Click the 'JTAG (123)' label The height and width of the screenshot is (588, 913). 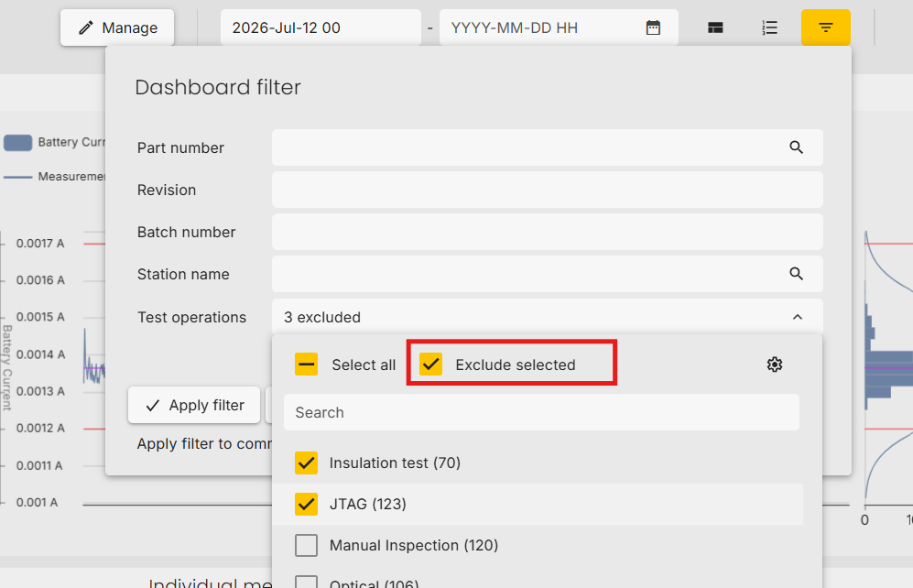pyautogui.click(x=368, y=504)
